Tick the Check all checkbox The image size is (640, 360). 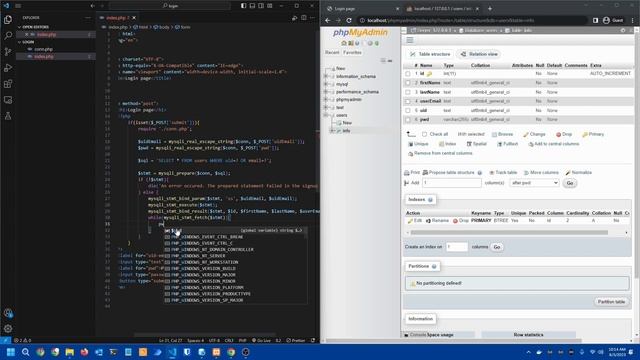tap(424, 134)
